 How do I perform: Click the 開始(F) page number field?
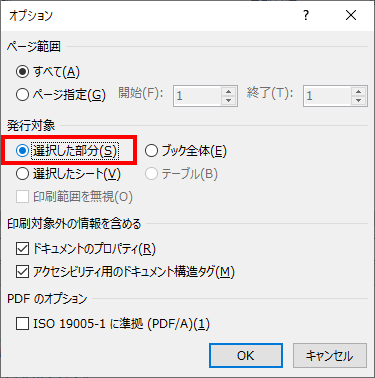click(x=197, y=96)
